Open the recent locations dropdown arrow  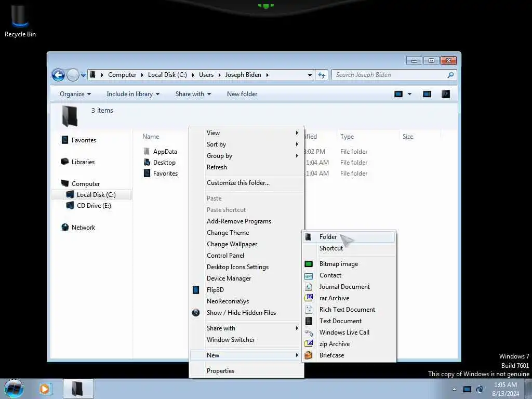pyautogui.click(x=83, y=75)
